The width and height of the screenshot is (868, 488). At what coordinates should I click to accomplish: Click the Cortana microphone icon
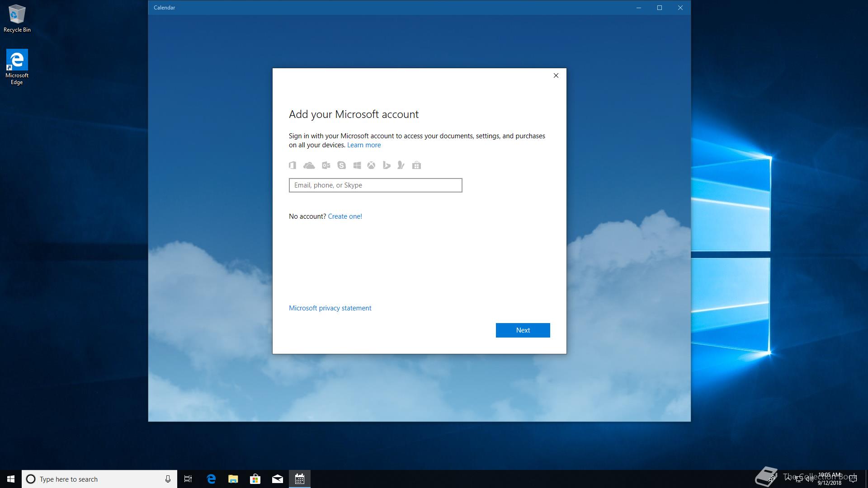168,479
